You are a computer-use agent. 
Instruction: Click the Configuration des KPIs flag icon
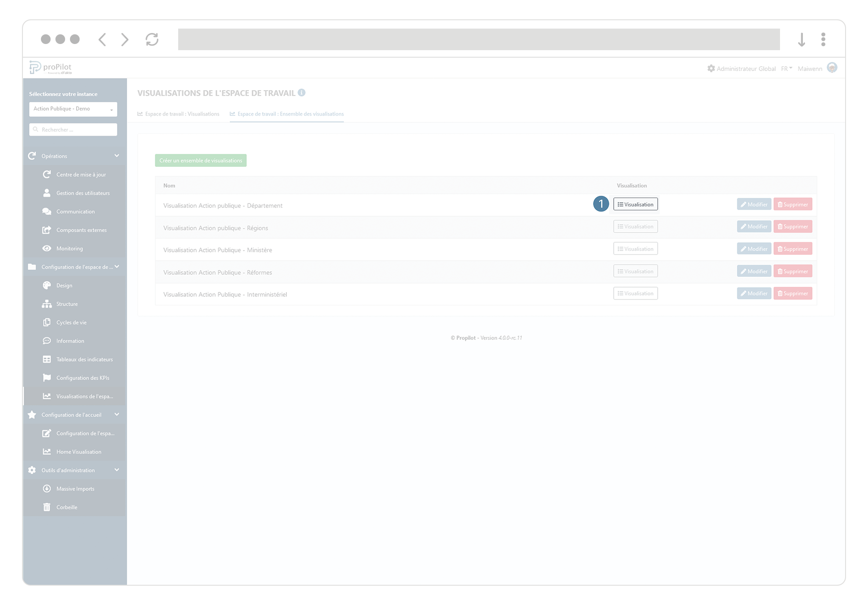pos(47,378)
